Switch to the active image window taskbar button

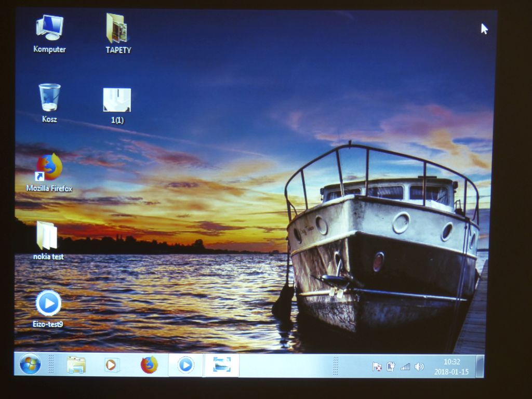222,365
